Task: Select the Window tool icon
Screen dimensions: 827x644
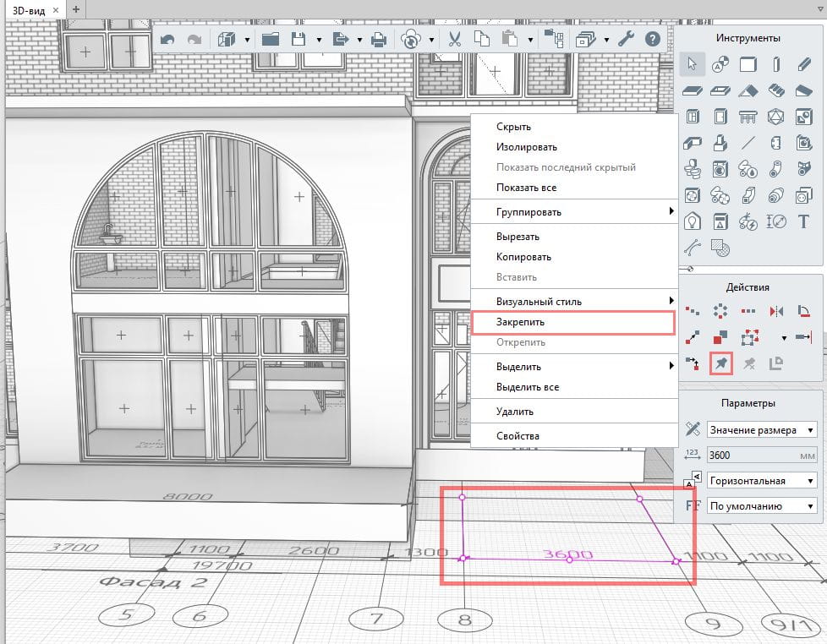Action: coord(693,117)
